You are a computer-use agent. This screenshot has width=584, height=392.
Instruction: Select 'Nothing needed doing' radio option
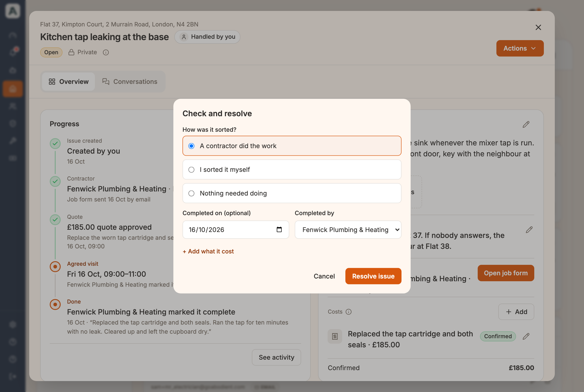(292, 193)
